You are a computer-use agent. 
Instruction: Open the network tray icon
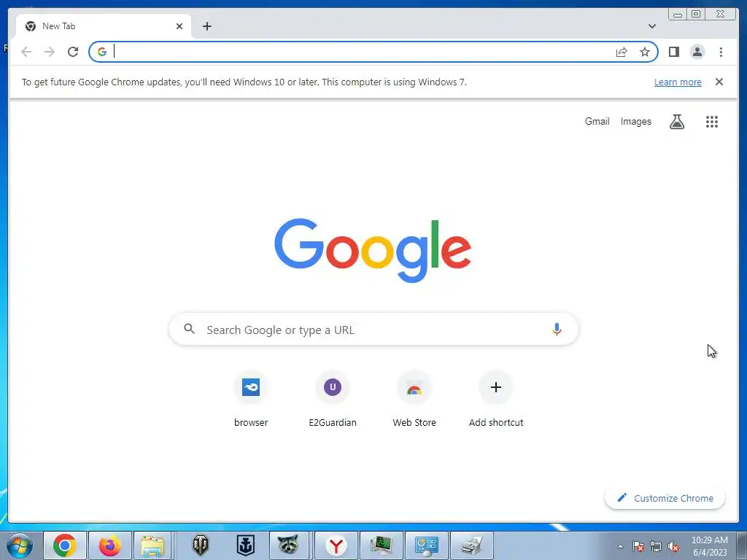[x=656, y=546]
